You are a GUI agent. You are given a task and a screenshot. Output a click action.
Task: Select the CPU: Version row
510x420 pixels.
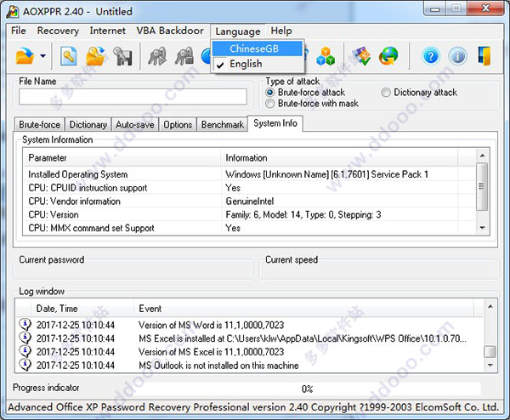pos(249,215)
